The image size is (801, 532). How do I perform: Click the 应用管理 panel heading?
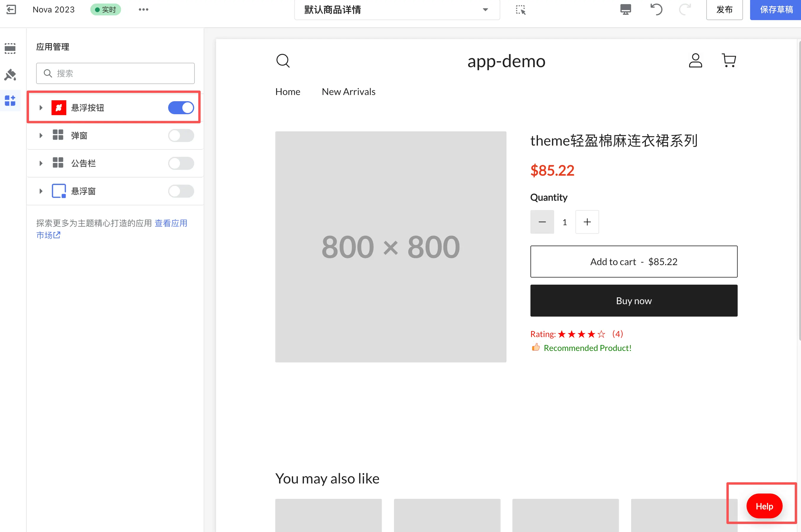click(x=53, y=46)
